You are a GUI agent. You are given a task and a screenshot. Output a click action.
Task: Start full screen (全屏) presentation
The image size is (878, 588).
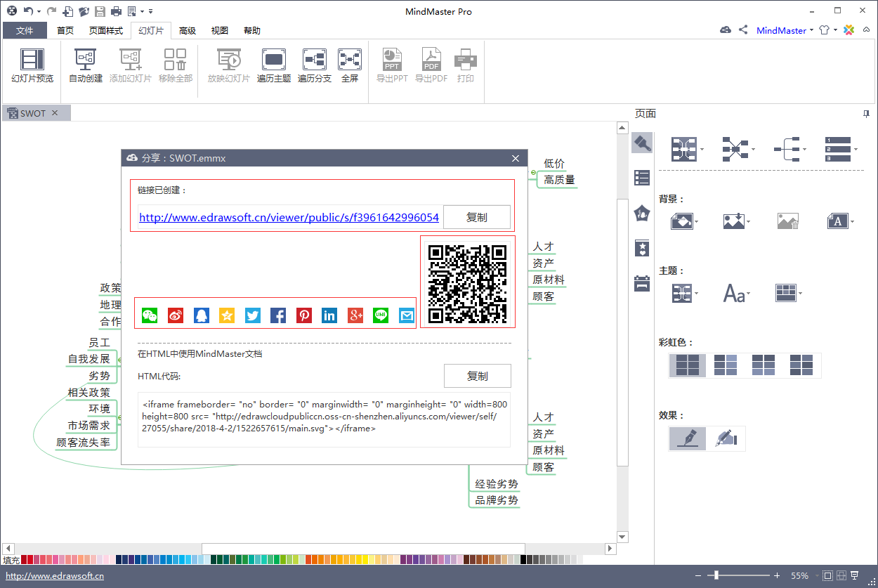pos(350,65)
